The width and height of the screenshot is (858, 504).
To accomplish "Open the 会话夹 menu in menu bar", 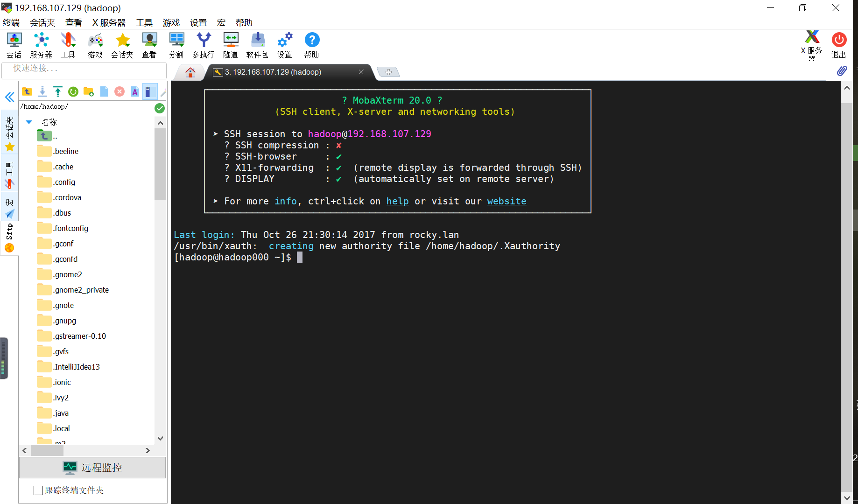I will click(x=42, y=23).
